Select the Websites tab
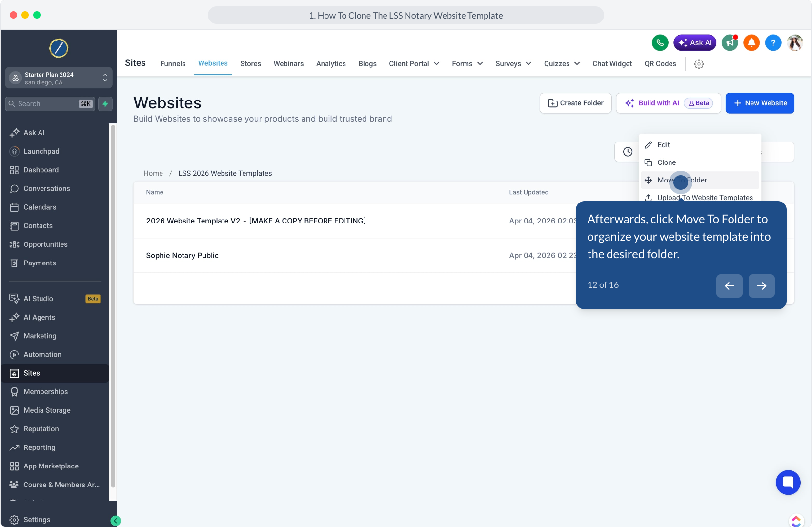The image size is (812, 527). pyautogui.click(x=213, y=63)
